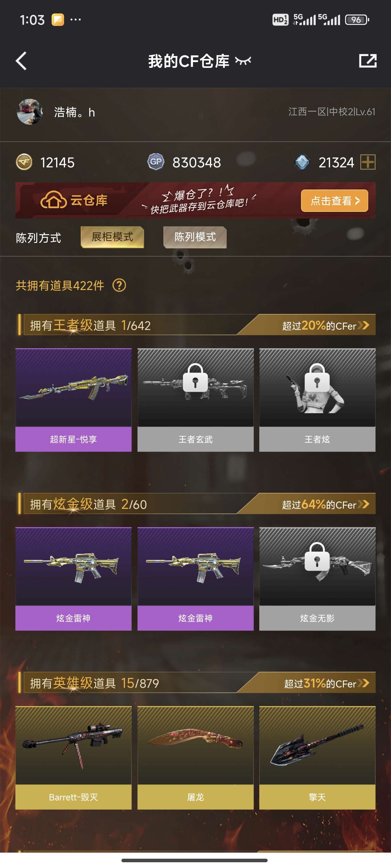Expand 炫金级 section via 超过64% arrows
Viewport: 391px width, 868px height.
364,504
